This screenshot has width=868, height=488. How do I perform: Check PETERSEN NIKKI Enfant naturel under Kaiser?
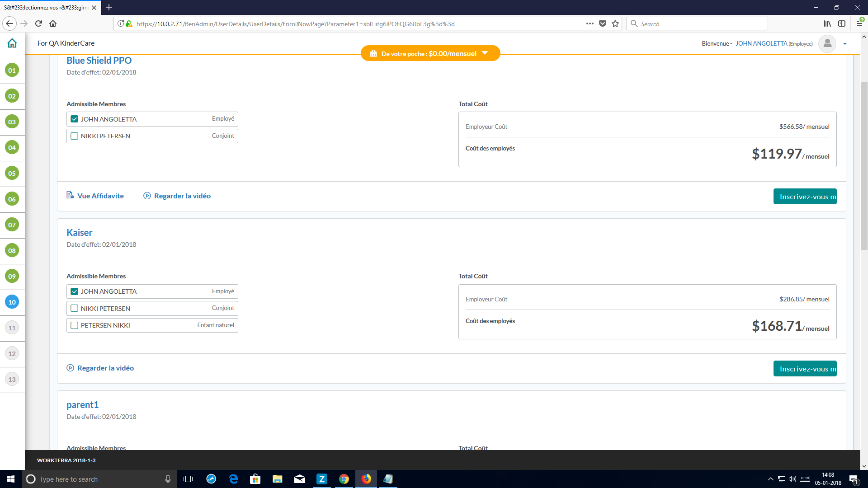tap(75, 325)
